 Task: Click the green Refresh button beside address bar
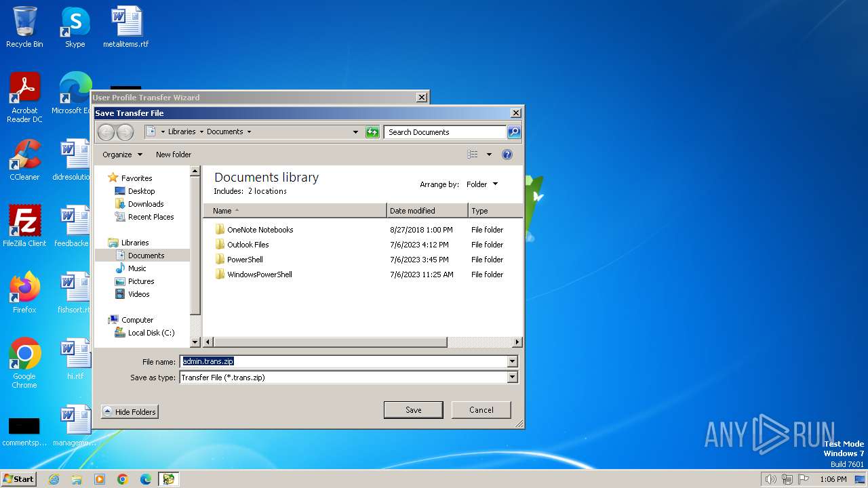(x=372, y=132)
